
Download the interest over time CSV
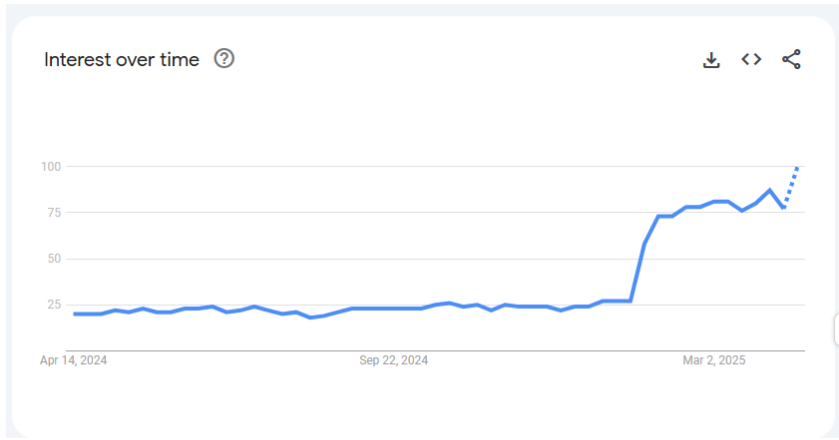tap(711, 60)
